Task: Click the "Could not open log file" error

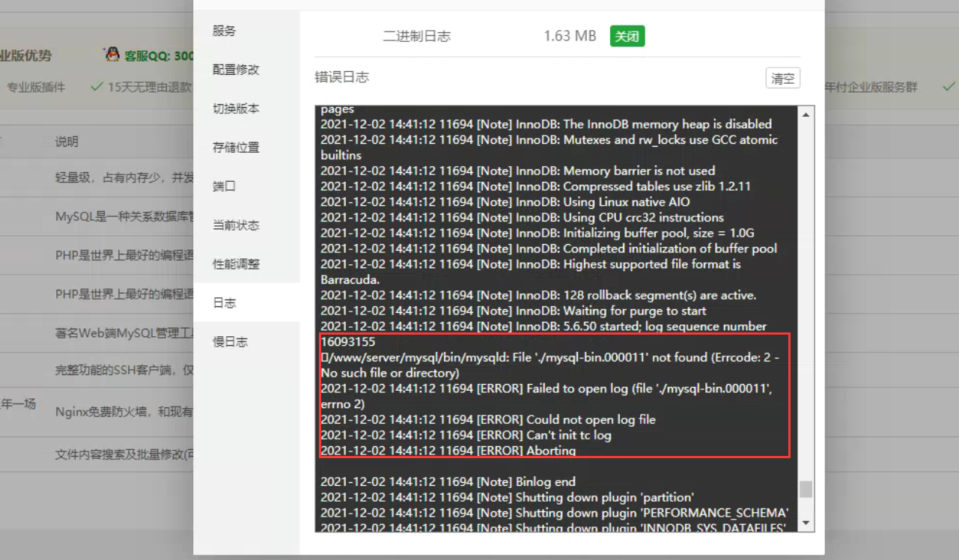Action: click(488, 419)
